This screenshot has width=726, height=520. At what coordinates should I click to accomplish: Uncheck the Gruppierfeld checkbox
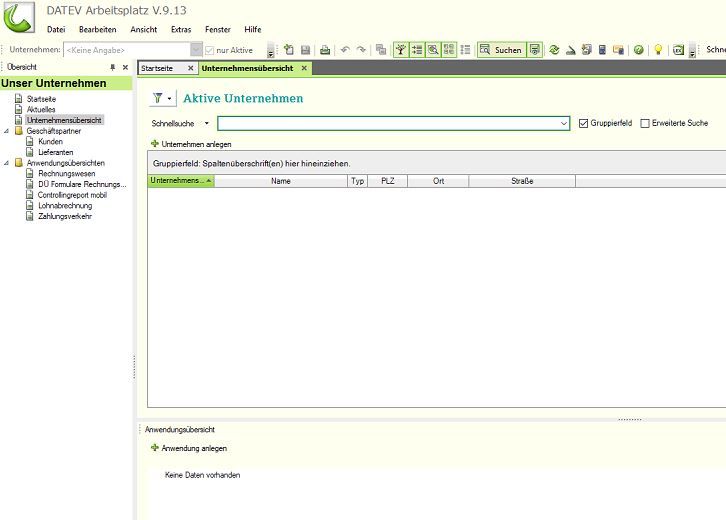tap(583, 123)
